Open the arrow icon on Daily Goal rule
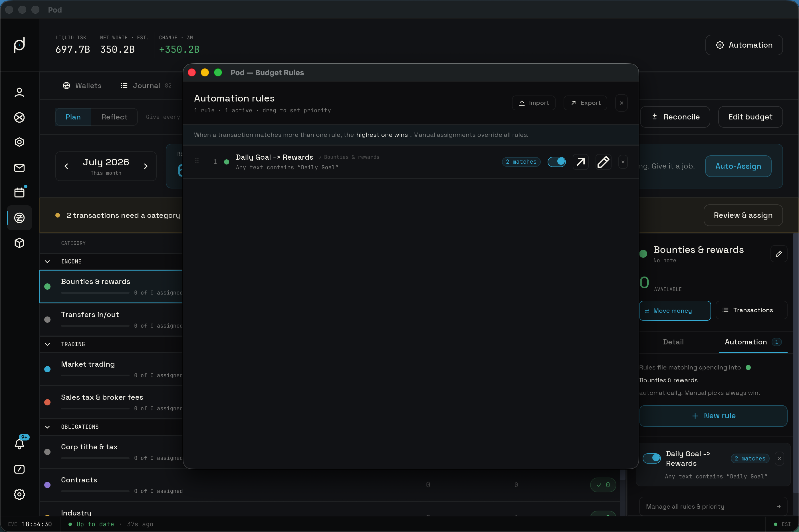The height and width of the screenshot is (532, 799). [x=581, y=162]
